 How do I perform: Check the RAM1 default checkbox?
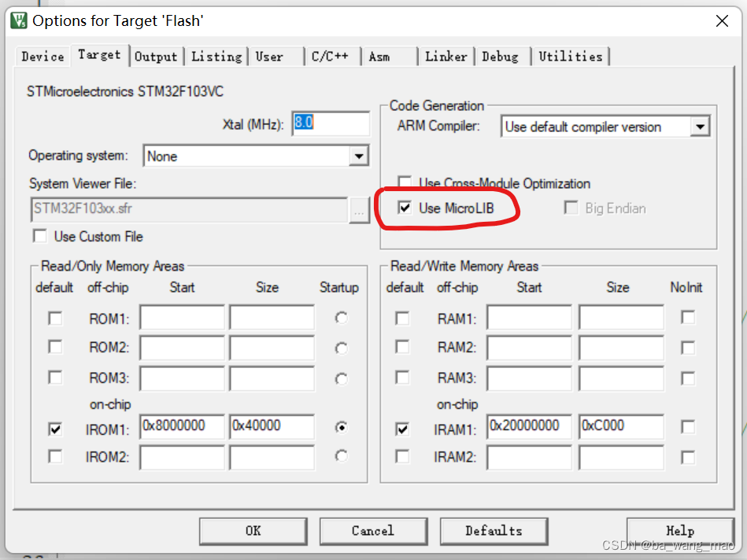click(402, 318)
